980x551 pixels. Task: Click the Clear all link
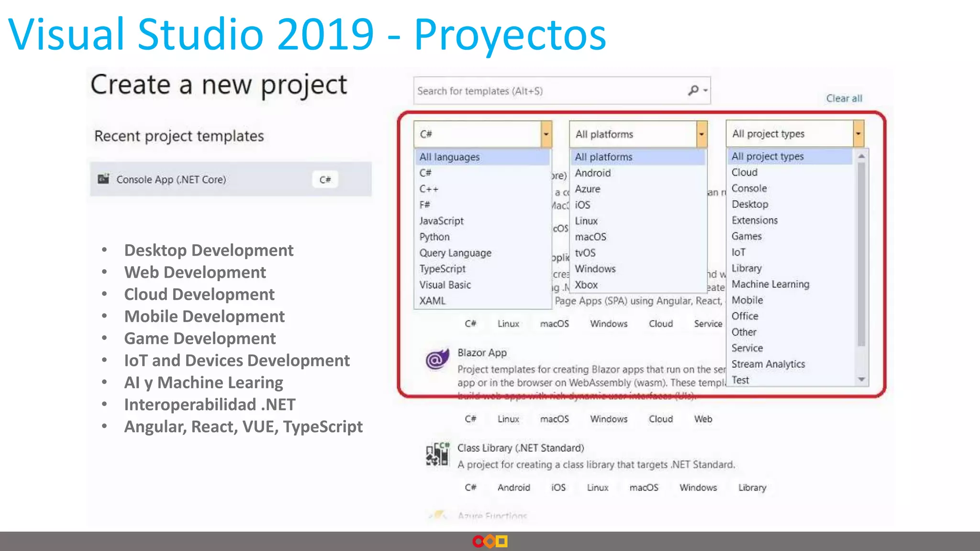pos(844,98)
